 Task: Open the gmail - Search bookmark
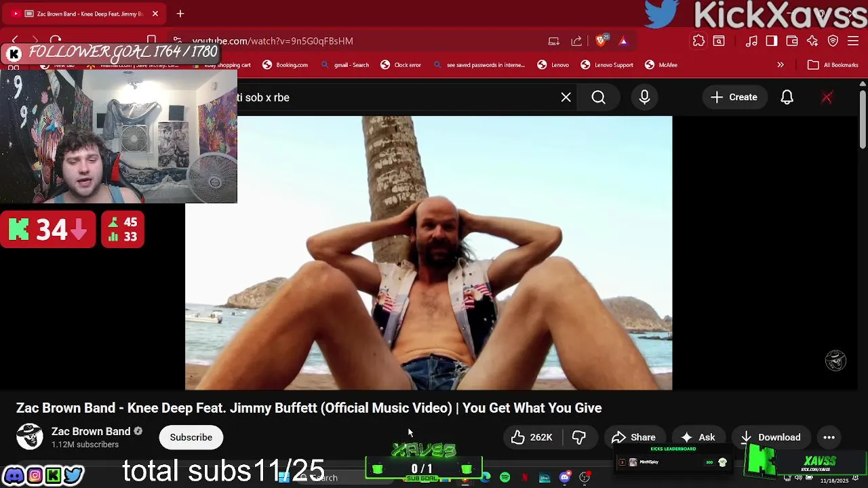point(345,65)
